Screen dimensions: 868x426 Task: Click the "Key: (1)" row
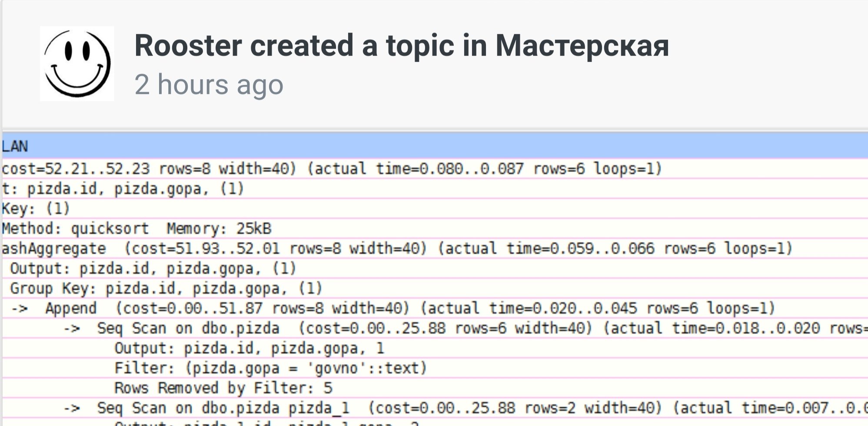(36, 209)
